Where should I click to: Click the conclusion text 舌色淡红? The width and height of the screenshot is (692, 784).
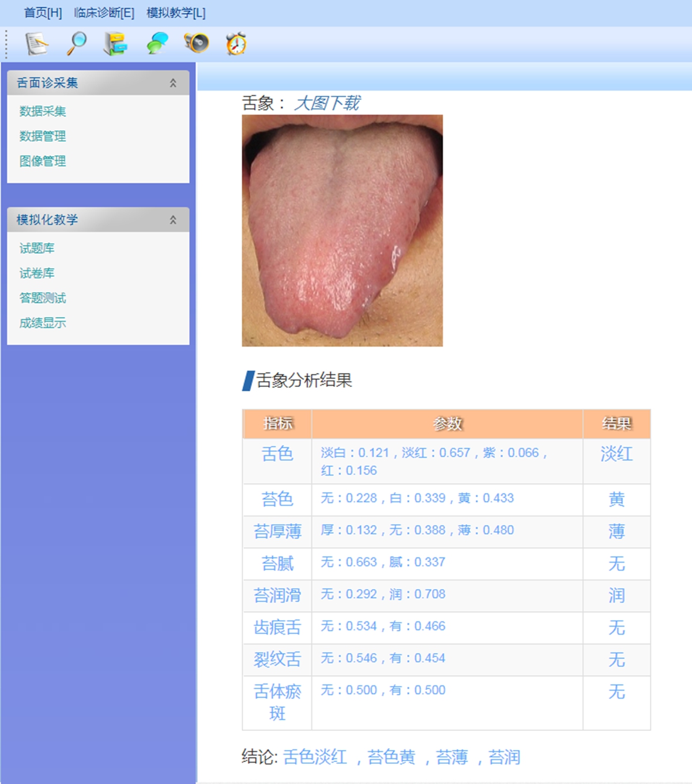[x=315, y=757]
